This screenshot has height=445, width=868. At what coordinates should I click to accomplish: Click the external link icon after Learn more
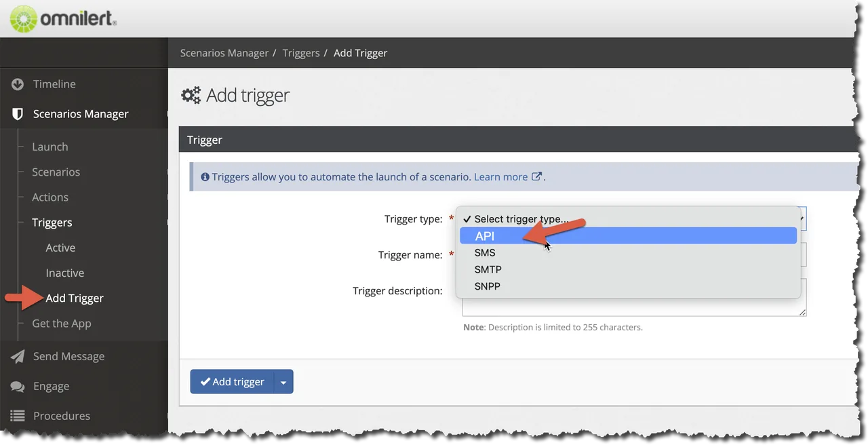coord(536,176)
